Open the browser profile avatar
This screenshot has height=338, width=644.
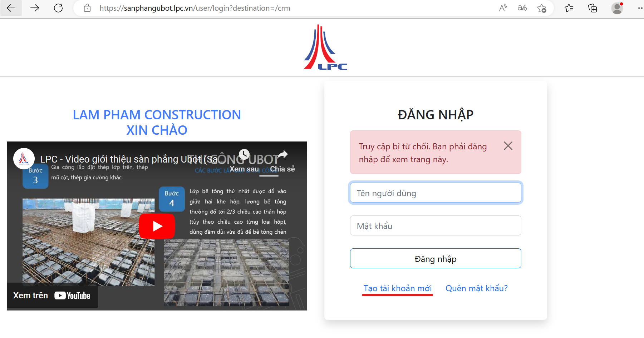[617, 8]
